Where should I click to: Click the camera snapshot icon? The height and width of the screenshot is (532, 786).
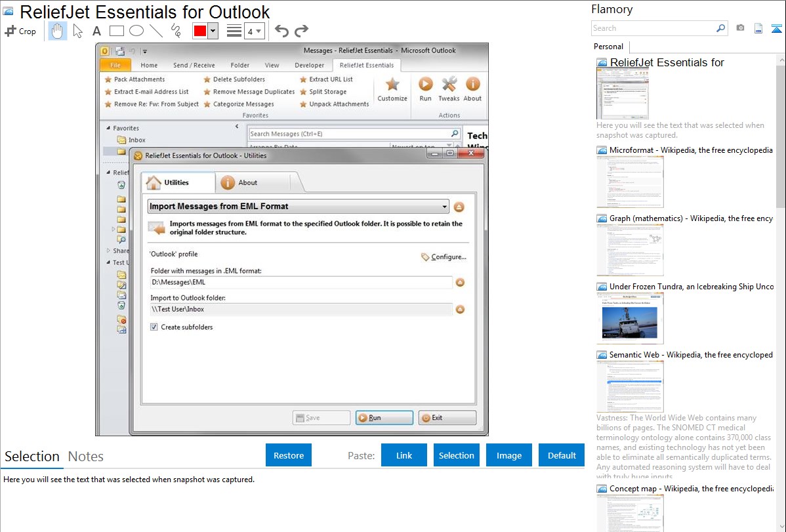click(x=740, y=28)
